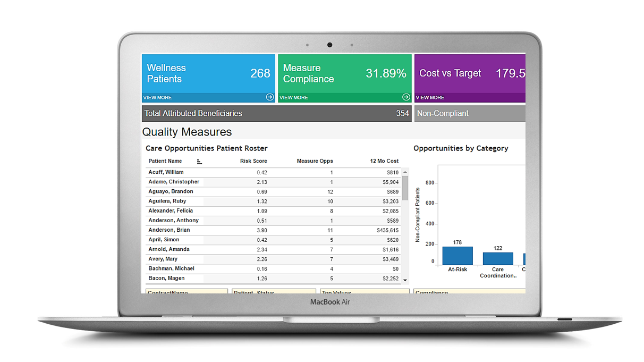The image size is (644, 362).
Task: Open VIEW MORE under Cost vs Target
Action: pos(430,98)
